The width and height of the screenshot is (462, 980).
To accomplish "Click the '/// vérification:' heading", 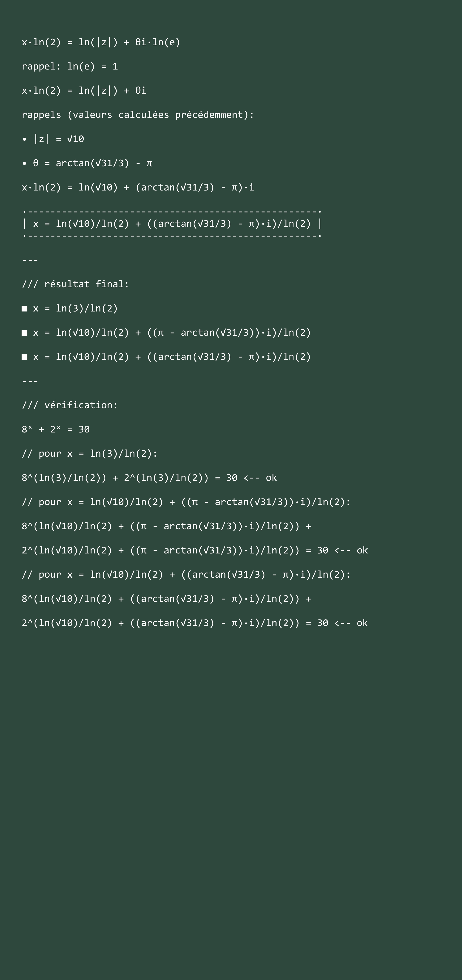I will click(x=70, y=405).
